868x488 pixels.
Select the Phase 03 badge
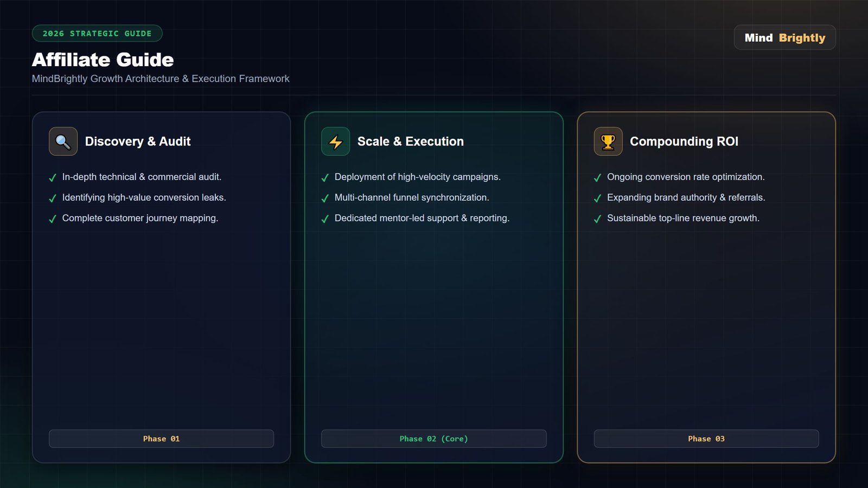point(706,439)
